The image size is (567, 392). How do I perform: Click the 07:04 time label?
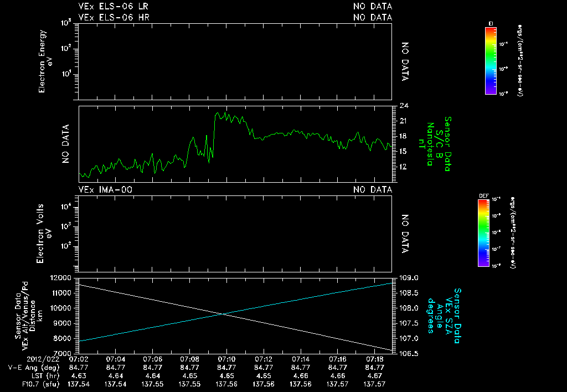tap(116, 359)
